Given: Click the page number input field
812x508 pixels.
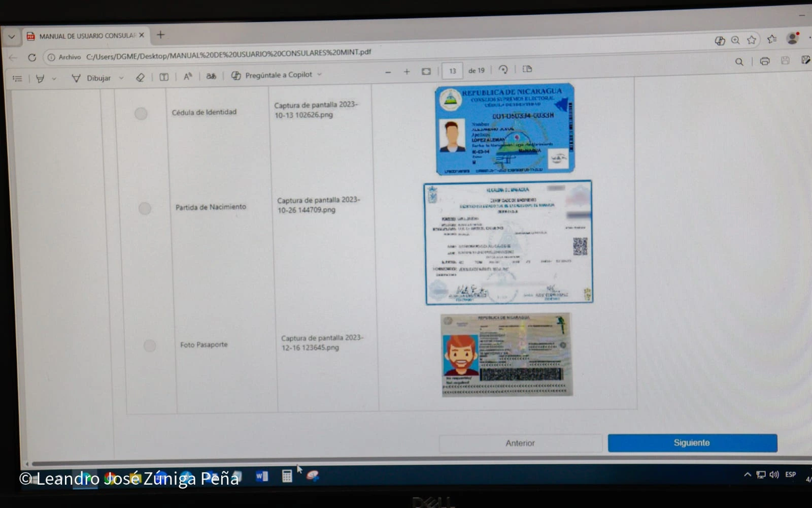Looking at the screenshot, I should (452, 71).
